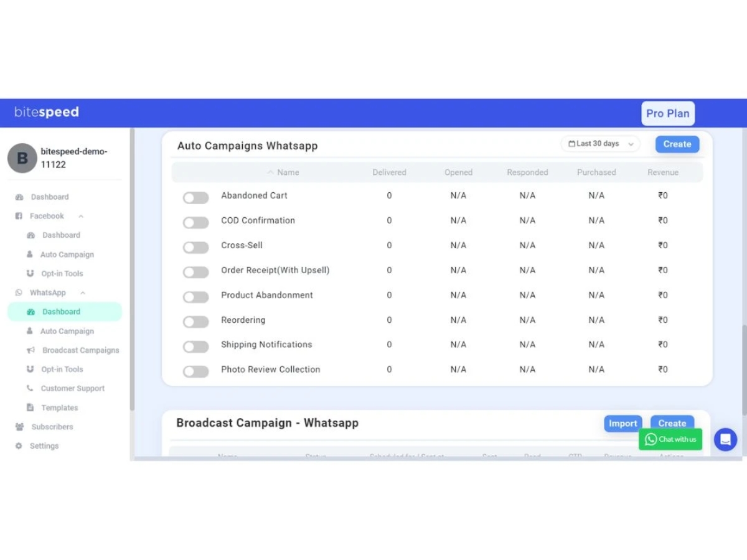
Task: Click the Settings gear icon
Action: coord(19,446)
